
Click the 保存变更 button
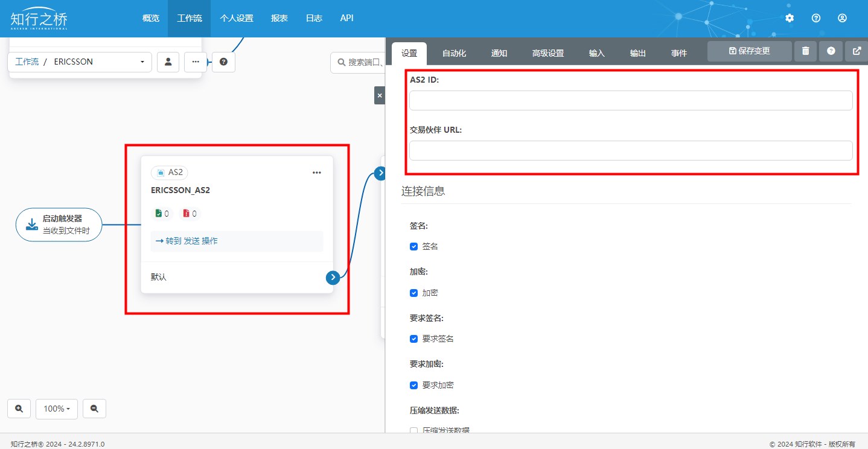click(749, 51)
